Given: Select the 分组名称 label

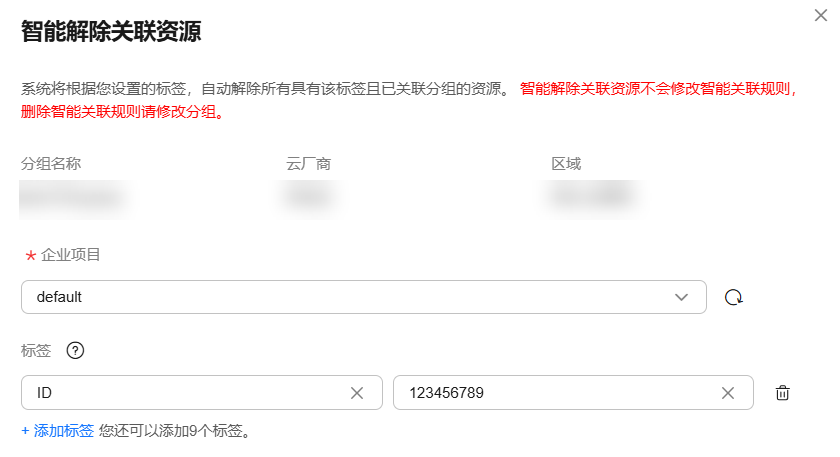Looking at the screenshot, I should 52,164.
